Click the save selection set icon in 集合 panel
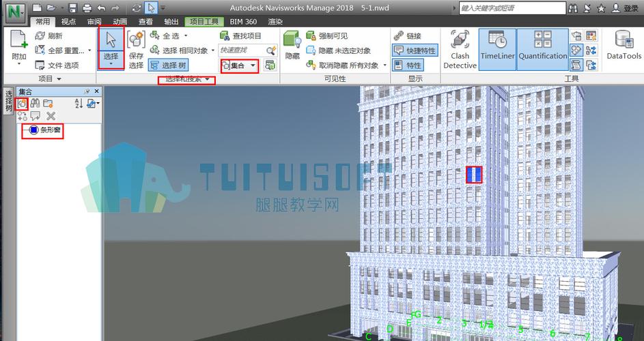The width and height of the screenshot is (644, 341). tap(21, 103)
